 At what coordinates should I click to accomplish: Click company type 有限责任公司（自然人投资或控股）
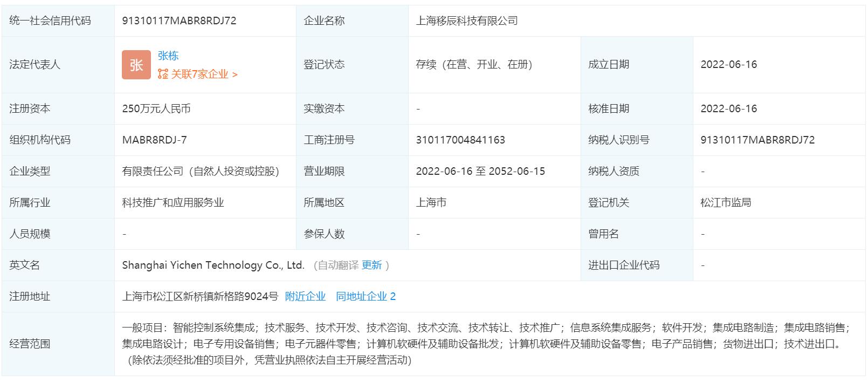pos(201,171)
